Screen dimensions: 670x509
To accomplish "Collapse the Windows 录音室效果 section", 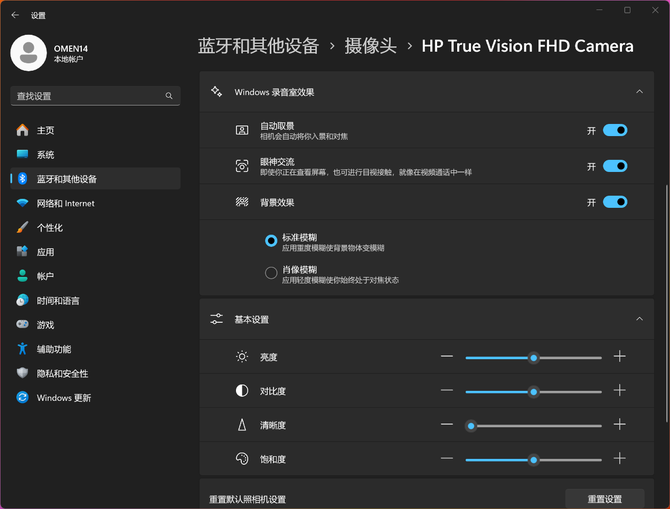I will pos(639,91).
